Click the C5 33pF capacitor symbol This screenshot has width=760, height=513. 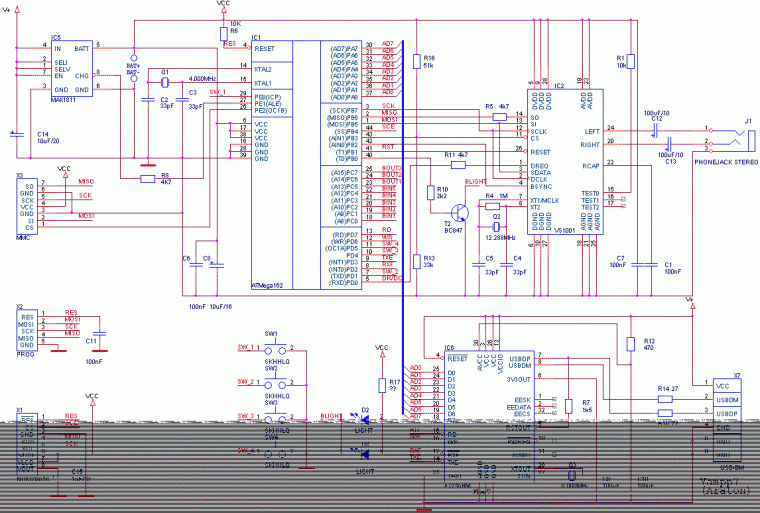478,265
